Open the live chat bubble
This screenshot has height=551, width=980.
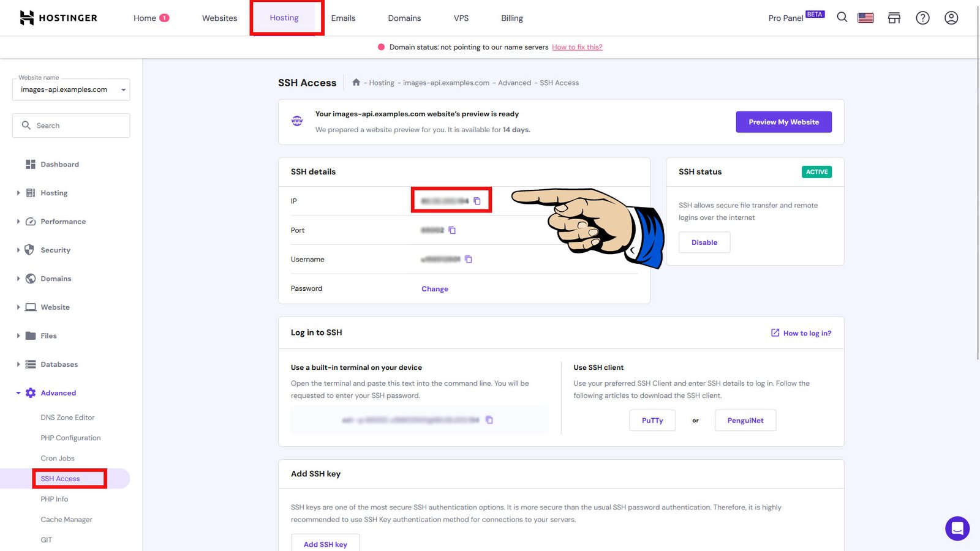point(957,528)
